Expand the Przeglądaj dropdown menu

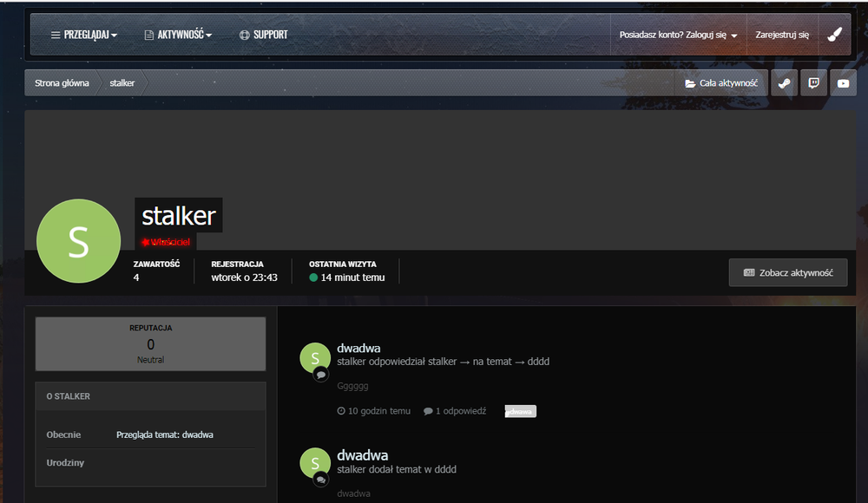pyautogui.click(x=84, y=35)
